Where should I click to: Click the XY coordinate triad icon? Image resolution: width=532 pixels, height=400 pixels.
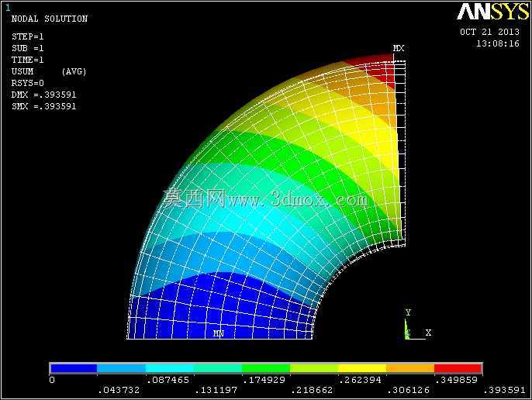418,324
